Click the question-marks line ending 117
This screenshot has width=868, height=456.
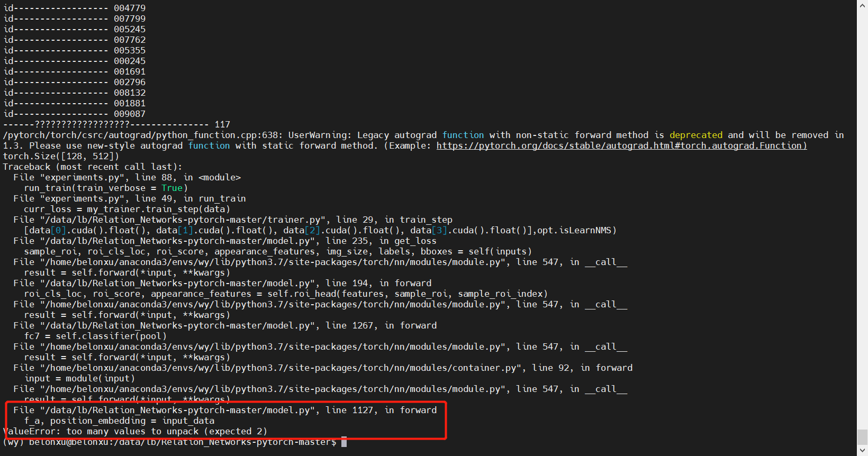tap(116, 124)
